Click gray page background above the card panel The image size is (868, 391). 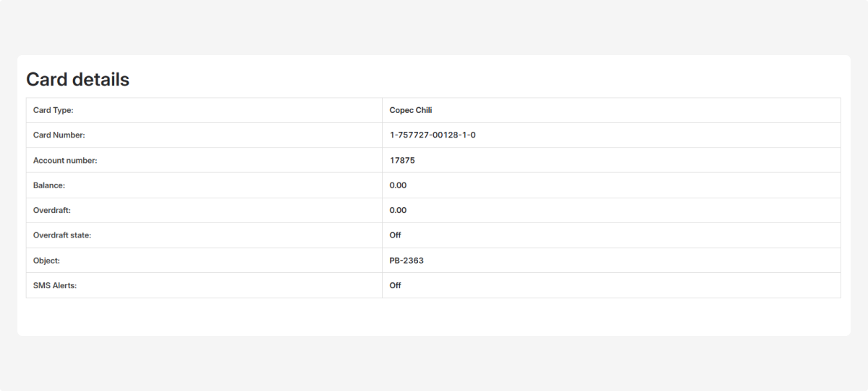coord(434,28)
